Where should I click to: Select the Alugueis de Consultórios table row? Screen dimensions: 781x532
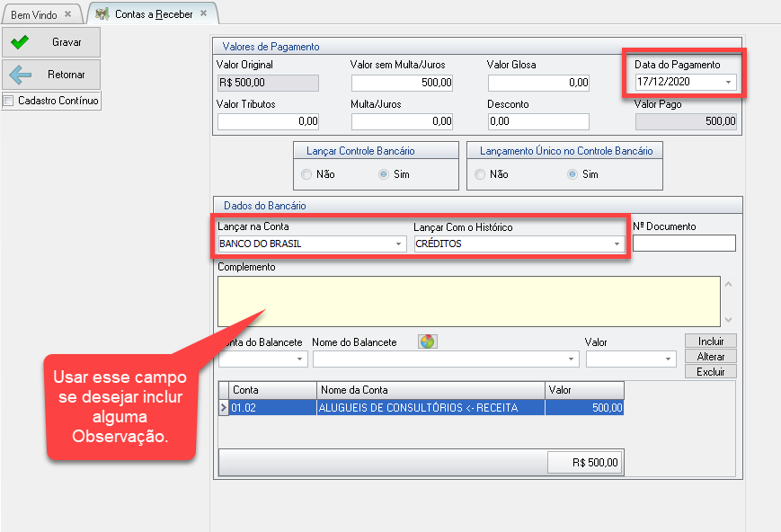click(x=430, y=408)
